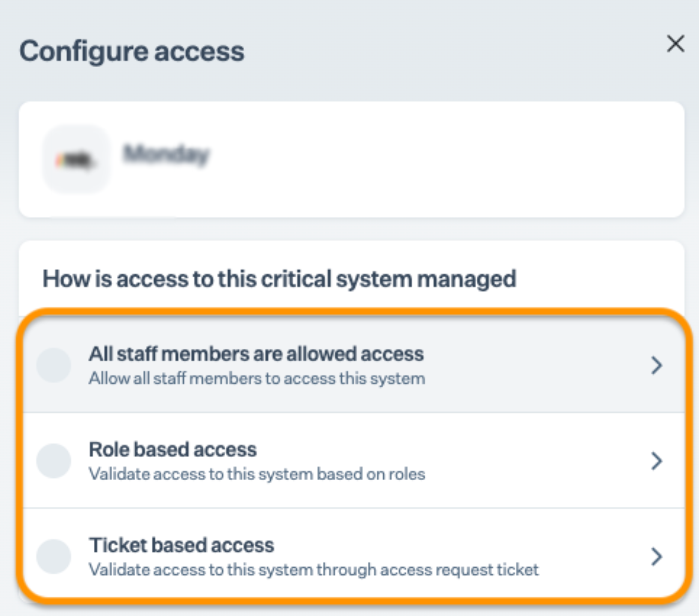699x616 pixels.
Task: Select the Ticket based access radio button
Action: (x=54, y=556)
